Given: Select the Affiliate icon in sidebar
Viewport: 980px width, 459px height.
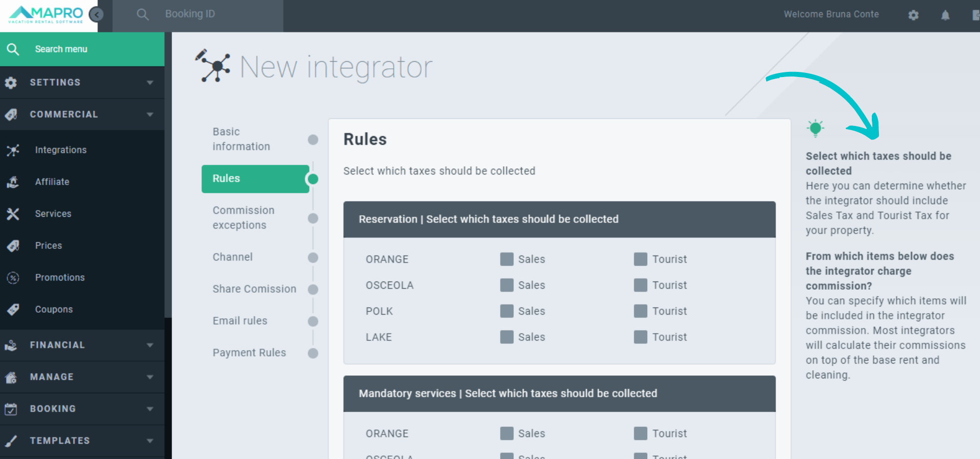Looking at the screenshot, I should [x=13, y=182].
